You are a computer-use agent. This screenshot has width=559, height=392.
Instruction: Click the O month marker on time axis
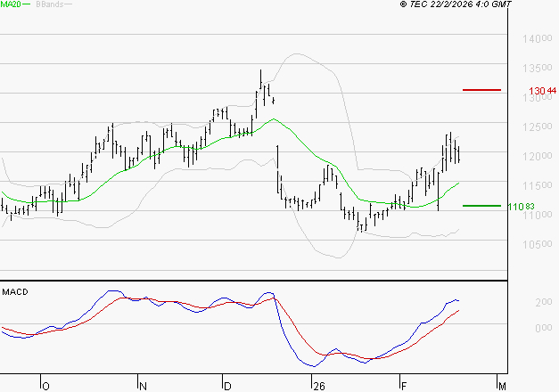point(45,386)
